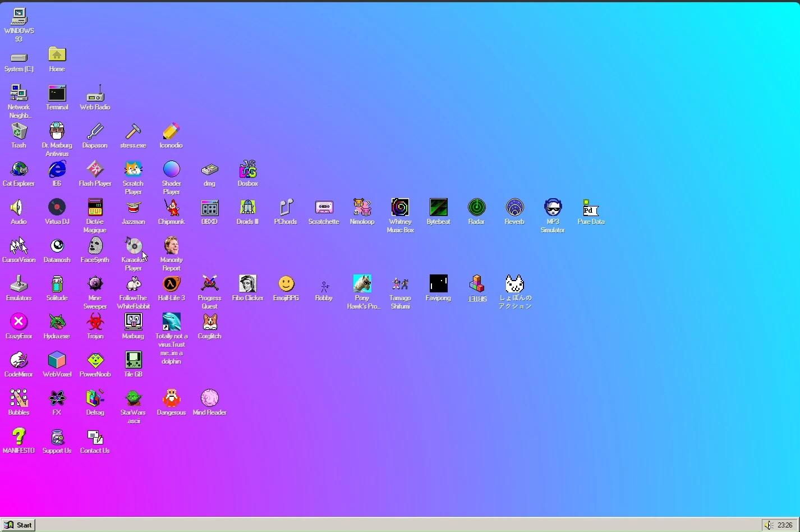This screenshot has width=800, height=532.
Task: Launch Dr. Marburg Antivirus
Action: point(57,131)
